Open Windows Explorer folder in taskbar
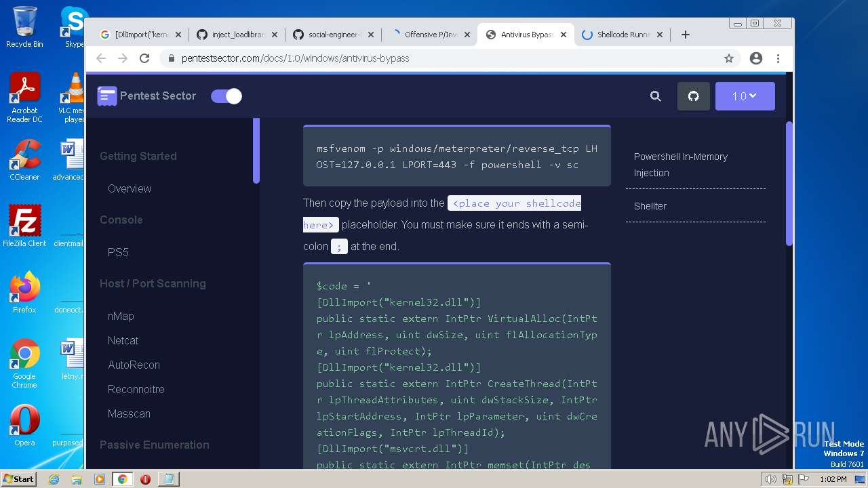 77,479
